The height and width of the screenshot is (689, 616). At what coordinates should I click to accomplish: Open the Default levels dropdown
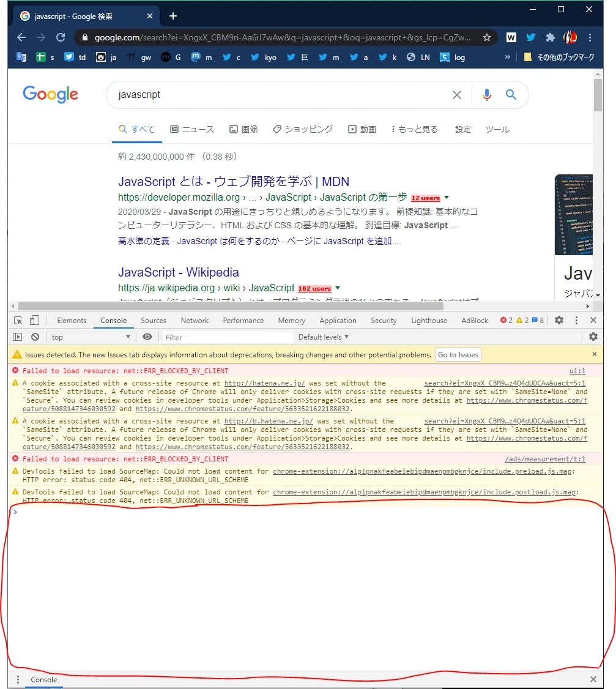[x=324, y=337]
